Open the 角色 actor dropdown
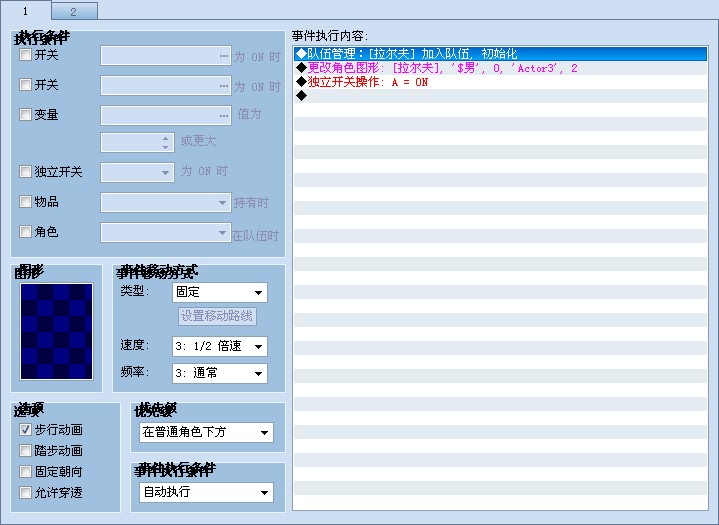Screen dimensions: 719x525 (x=166, y=232)
